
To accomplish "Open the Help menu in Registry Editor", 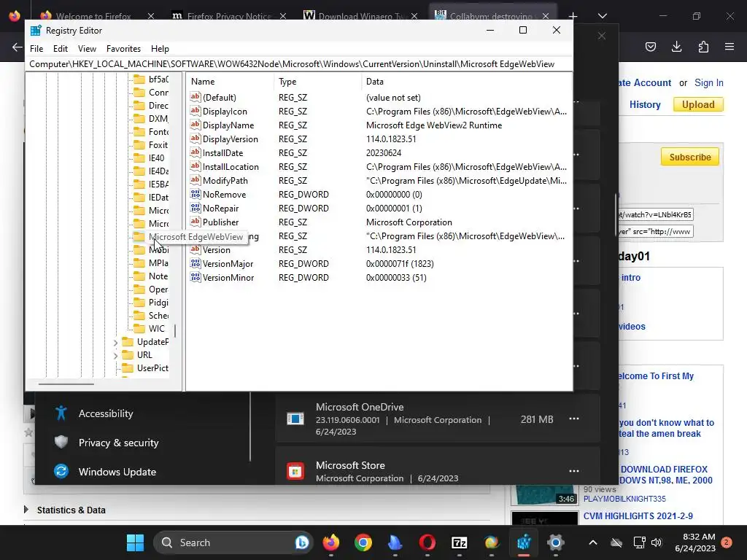I will 160,49.
